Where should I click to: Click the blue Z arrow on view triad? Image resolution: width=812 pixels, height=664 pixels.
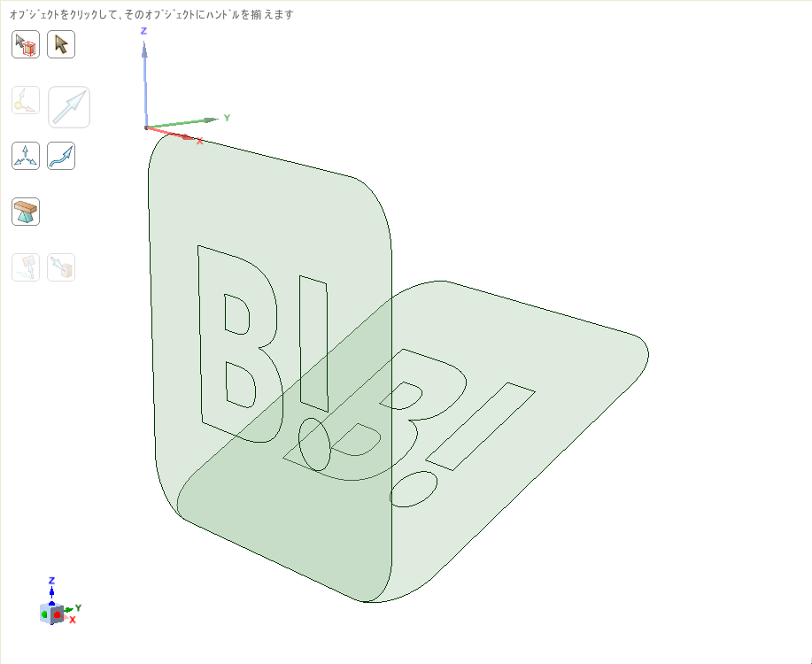pyautogui.click(x=51, y=592)
